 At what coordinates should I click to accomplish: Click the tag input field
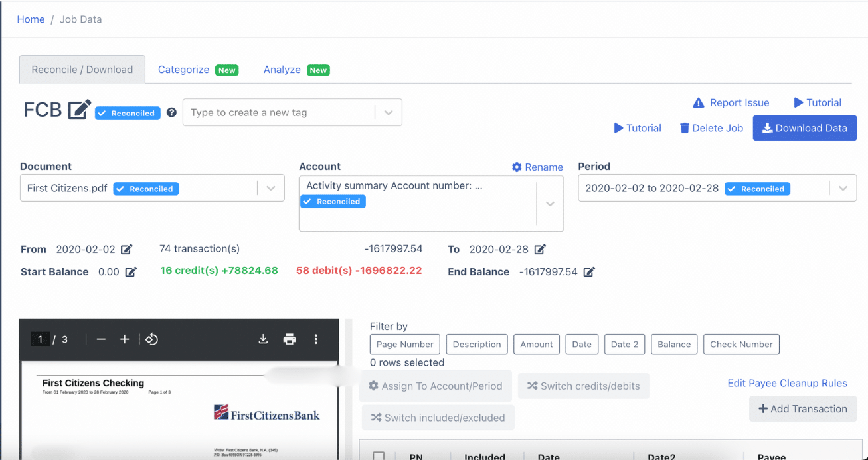(x=279, y=113)
